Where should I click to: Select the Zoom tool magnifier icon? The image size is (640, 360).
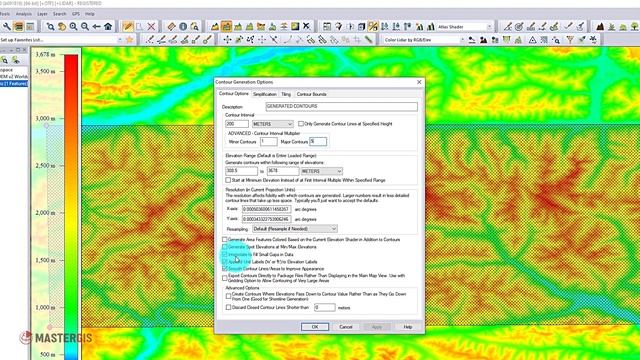click(50, 27)
